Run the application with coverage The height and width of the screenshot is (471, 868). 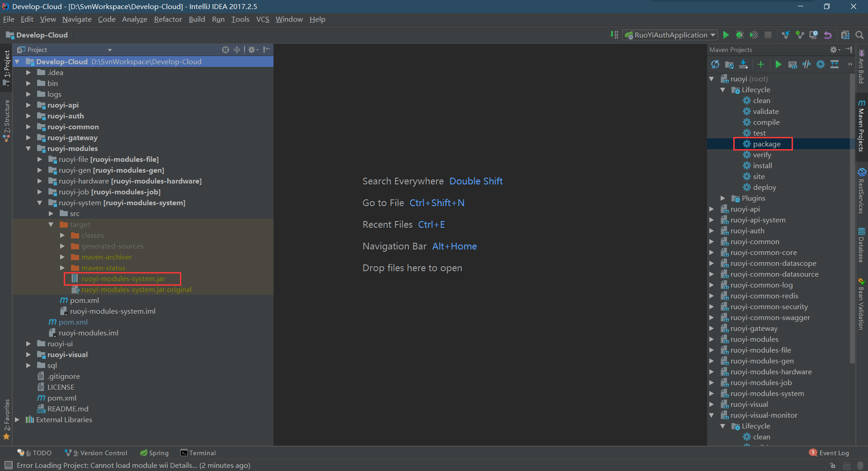coord(754,35)
